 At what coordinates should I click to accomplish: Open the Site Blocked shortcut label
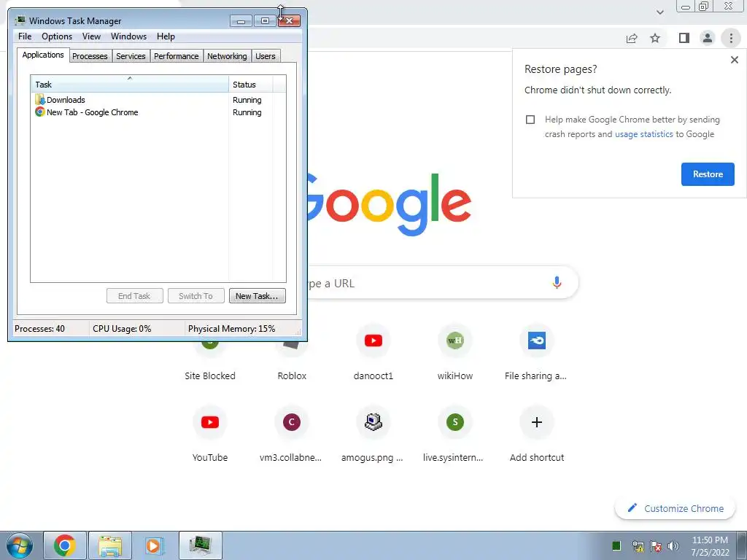(x=210, y=376)
